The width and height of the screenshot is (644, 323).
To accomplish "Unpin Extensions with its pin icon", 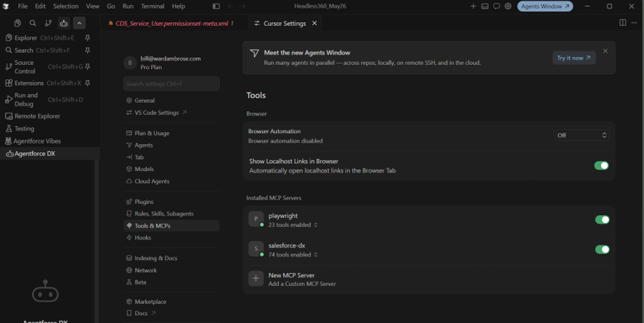I will (x=88, y=83).
